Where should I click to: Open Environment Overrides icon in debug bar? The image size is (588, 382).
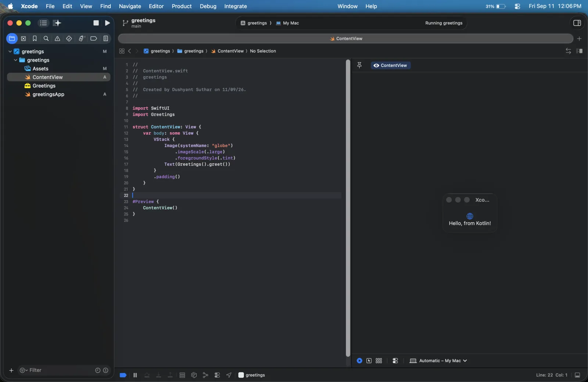pos(217,375)
